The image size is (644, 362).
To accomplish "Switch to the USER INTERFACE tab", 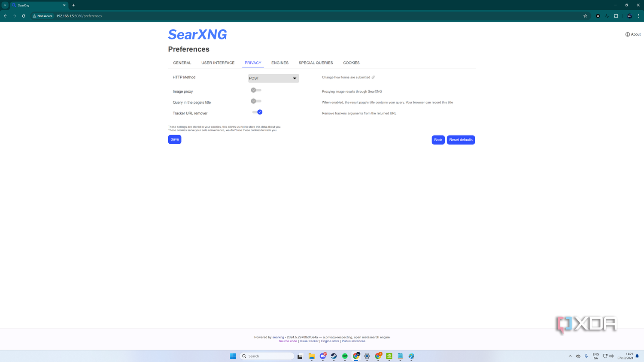I will [218, 63].
